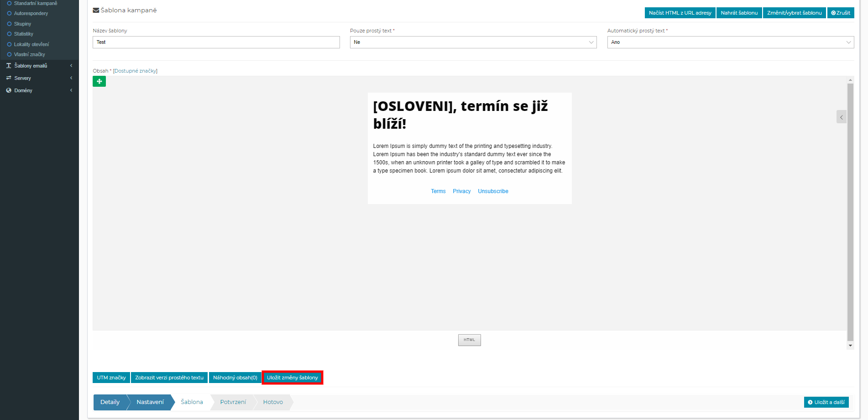Click the Domény globe icon

click(x=9, y=90)
